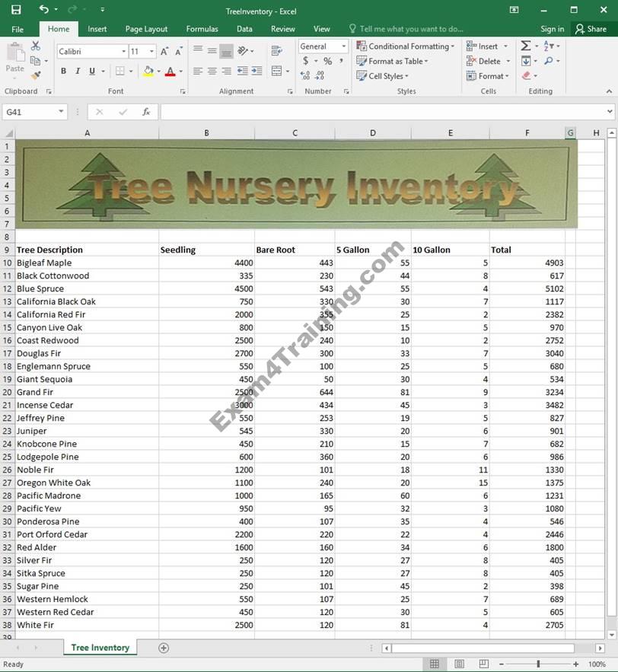Click the AutoSum sigma icon

tap(526, 46)
